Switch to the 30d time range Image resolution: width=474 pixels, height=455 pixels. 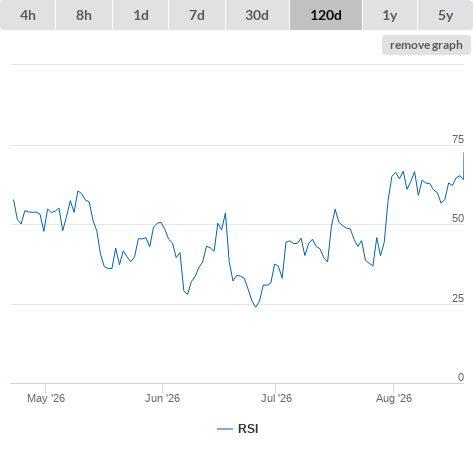257,15
